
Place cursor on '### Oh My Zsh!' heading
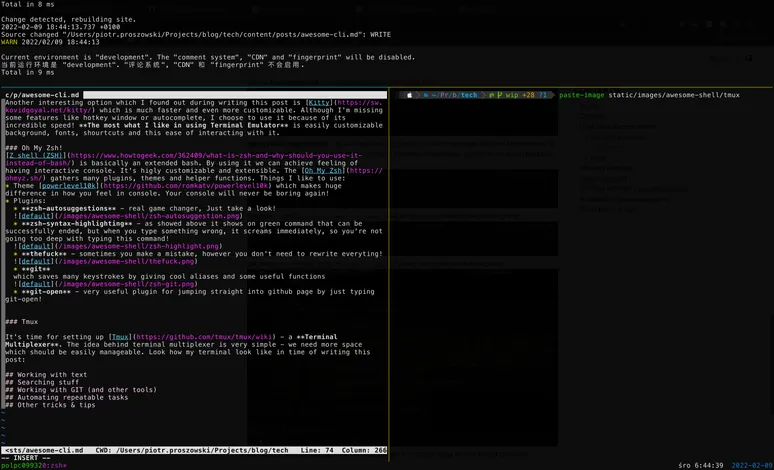[34, 148]
